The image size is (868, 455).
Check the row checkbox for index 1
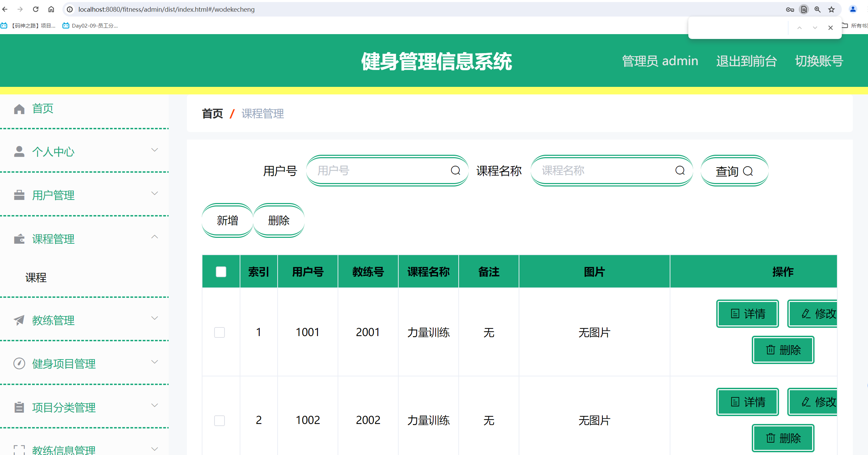point(220,332)
